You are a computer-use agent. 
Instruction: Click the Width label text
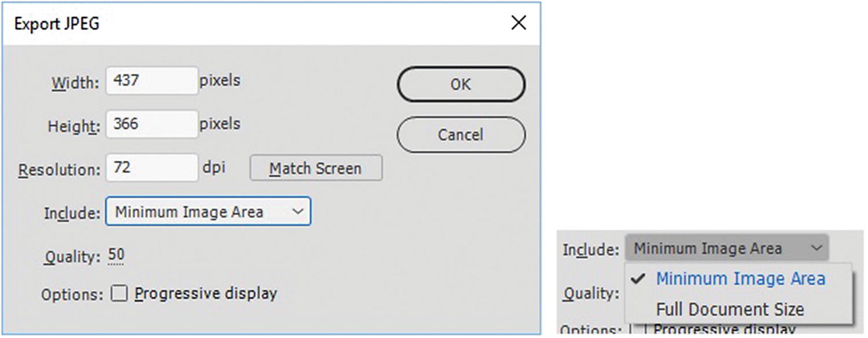75,83
